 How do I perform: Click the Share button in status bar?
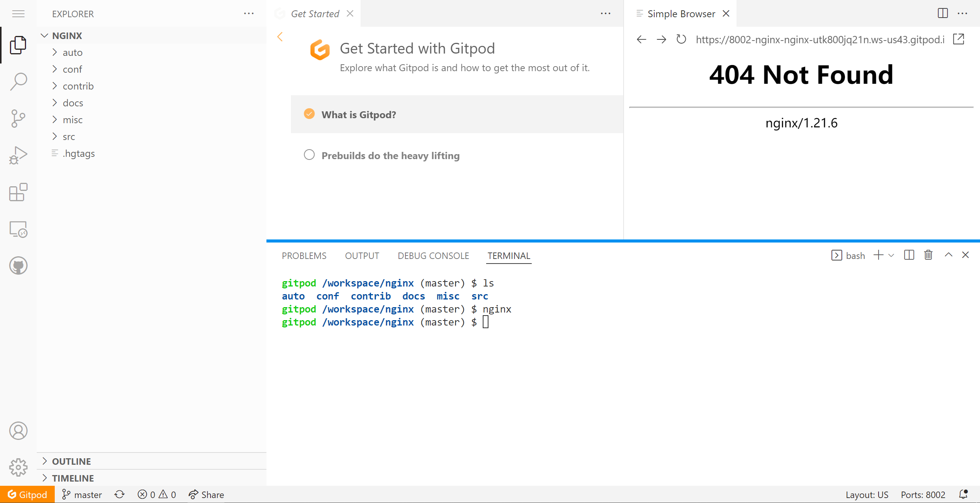(x=206, y=495)
